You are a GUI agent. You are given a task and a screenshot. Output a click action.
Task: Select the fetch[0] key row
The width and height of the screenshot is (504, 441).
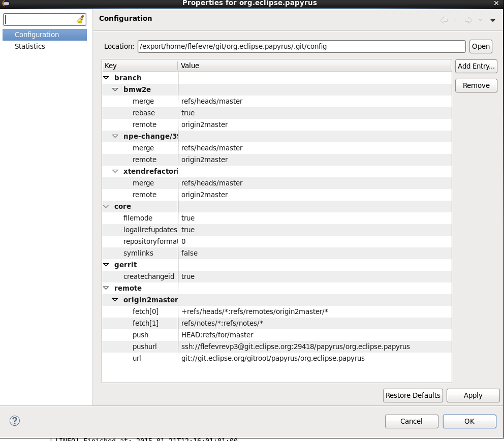(145, 311)
